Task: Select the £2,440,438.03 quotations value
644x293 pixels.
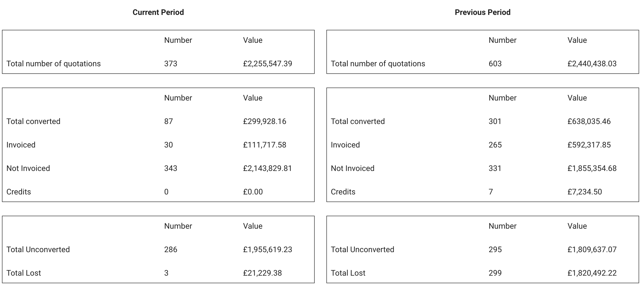Action: click(592, 64)
